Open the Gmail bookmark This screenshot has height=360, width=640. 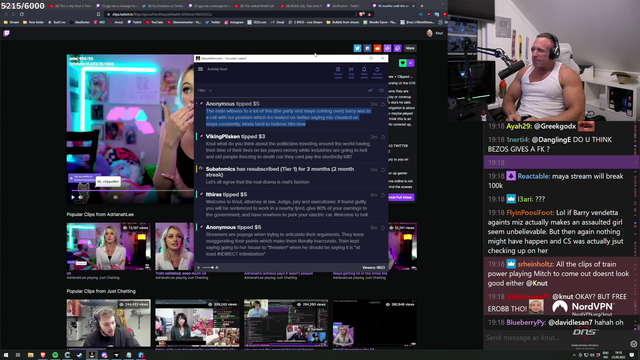point(278,22)
